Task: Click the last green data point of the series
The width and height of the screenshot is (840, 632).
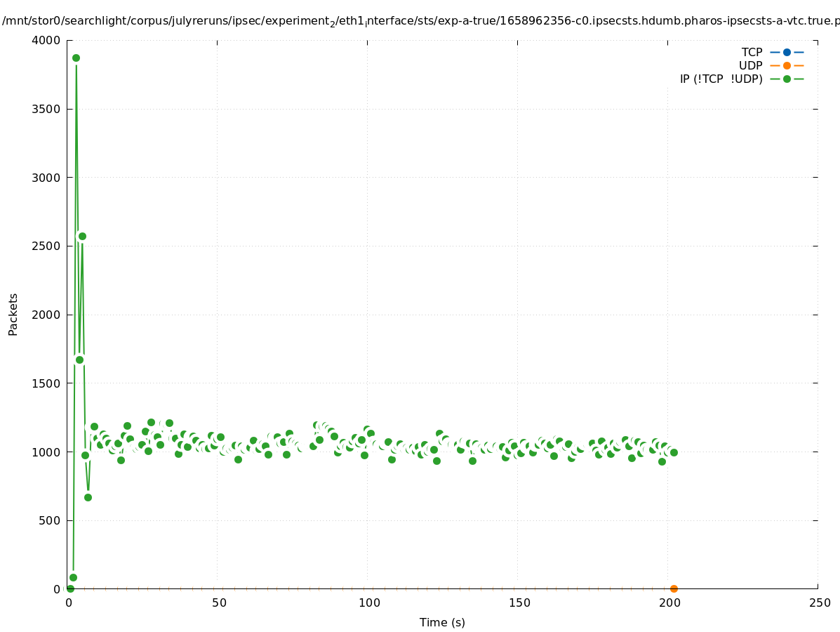Action: [x=674, y=452]
